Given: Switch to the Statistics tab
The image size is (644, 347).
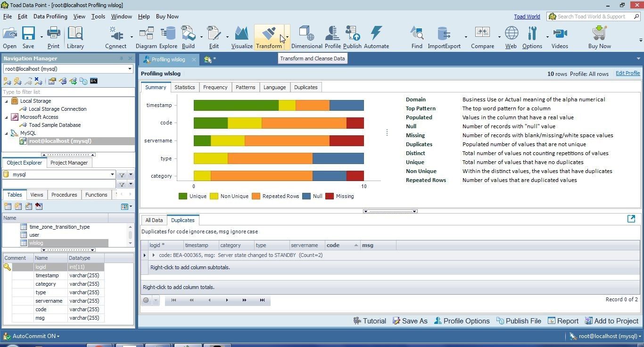Looking at the screenshot, I should tap(184, 87).
